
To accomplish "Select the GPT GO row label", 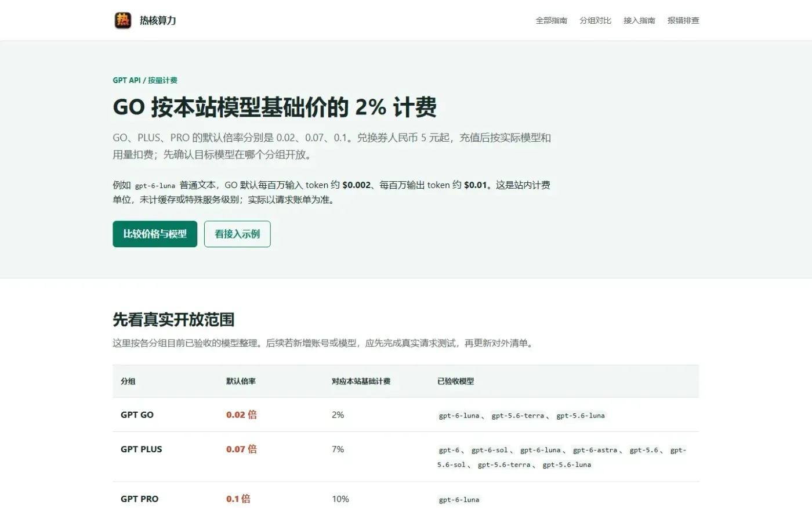I will coord(137,415).
